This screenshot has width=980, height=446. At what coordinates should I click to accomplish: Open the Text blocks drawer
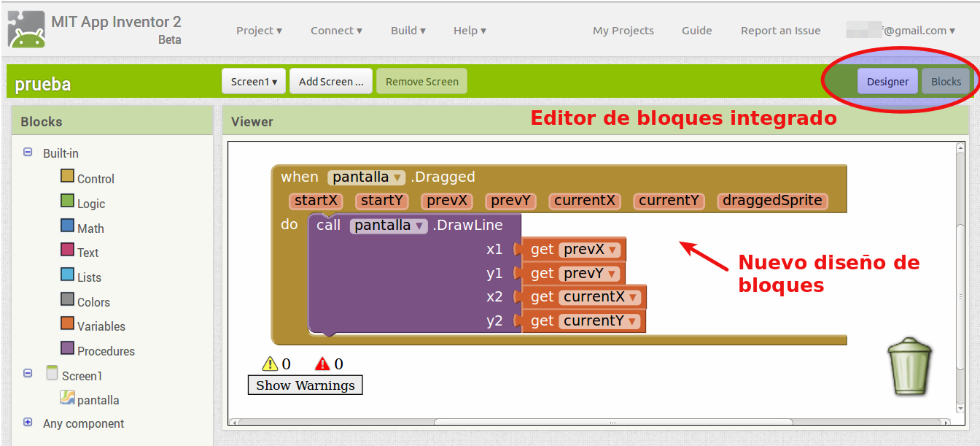(x=79, y=251)
